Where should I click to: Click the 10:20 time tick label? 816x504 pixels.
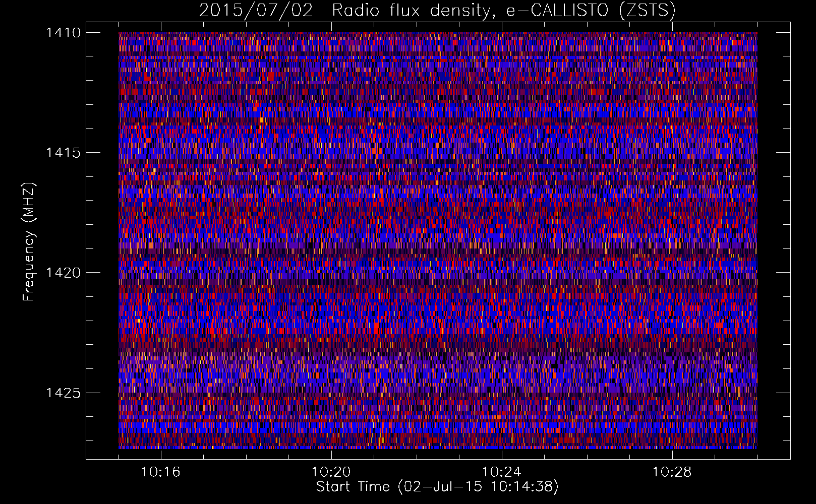[331, 472]
